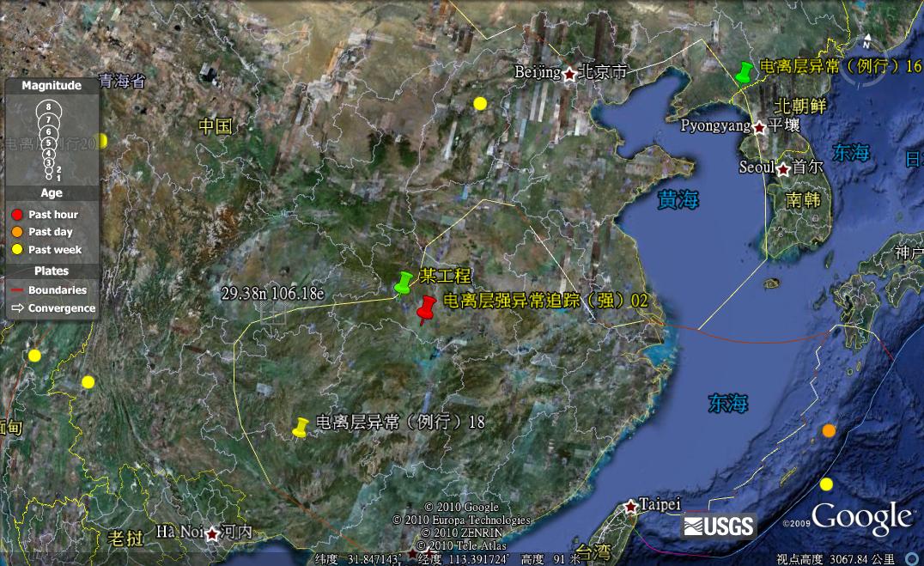Click the yellow earthquake dot below the orange dot

click(827, 484)
